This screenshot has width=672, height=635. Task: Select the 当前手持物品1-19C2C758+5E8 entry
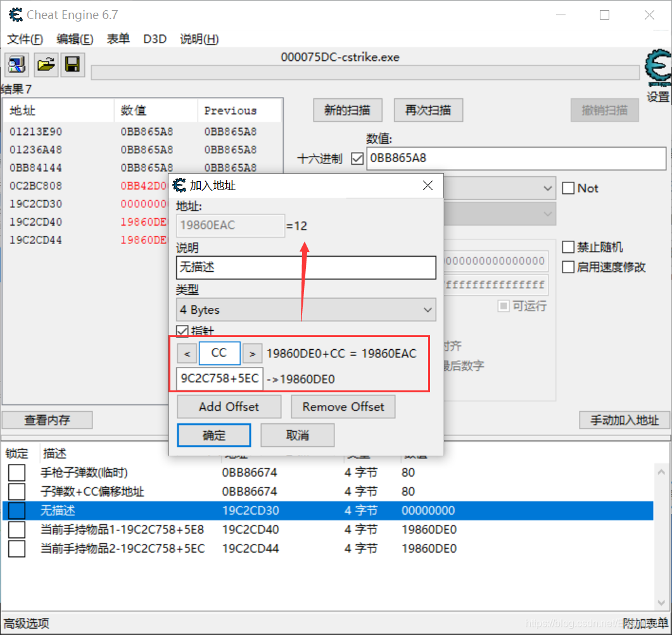[x=328, y=530]
